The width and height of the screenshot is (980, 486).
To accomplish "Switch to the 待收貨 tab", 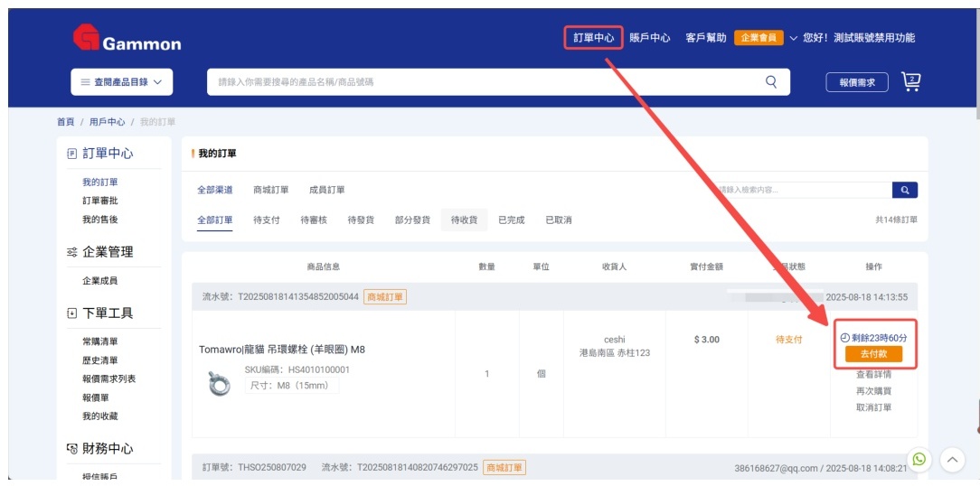I will [x=463, y=220].
